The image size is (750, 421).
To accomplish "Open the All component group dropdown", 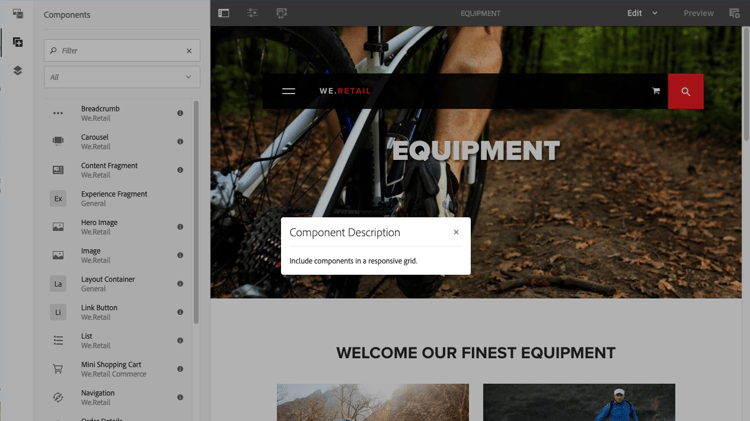I will click(x=122, y=77).
